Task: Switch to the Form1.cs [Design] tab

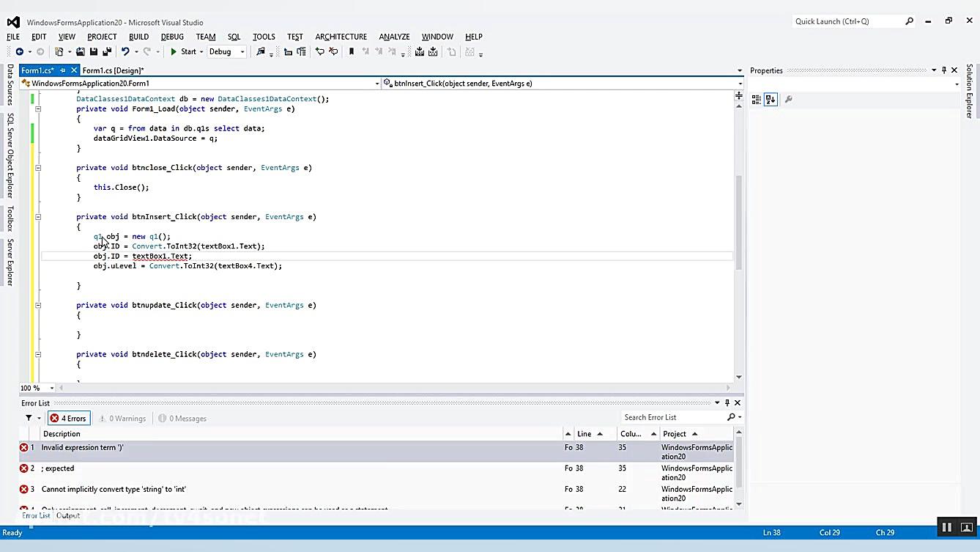Action: click(x=113, y=70)
